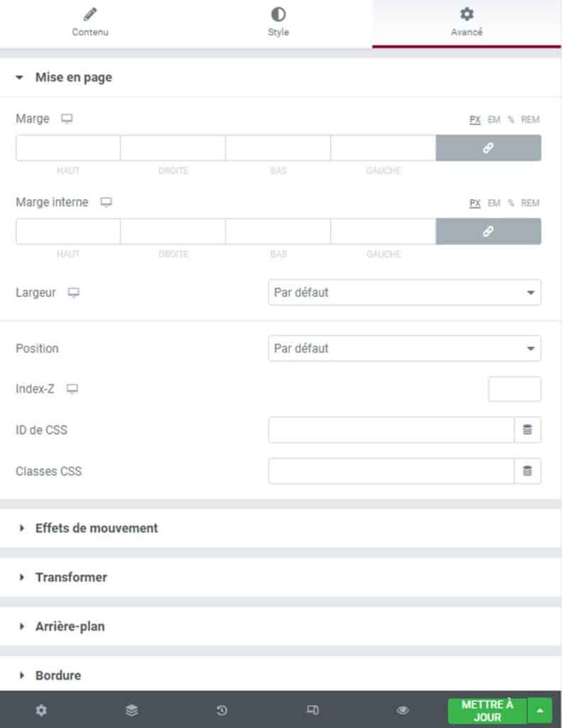The image size is (562, 728).
Task: Preview the page with the eye icon
Action: [402, 710]
